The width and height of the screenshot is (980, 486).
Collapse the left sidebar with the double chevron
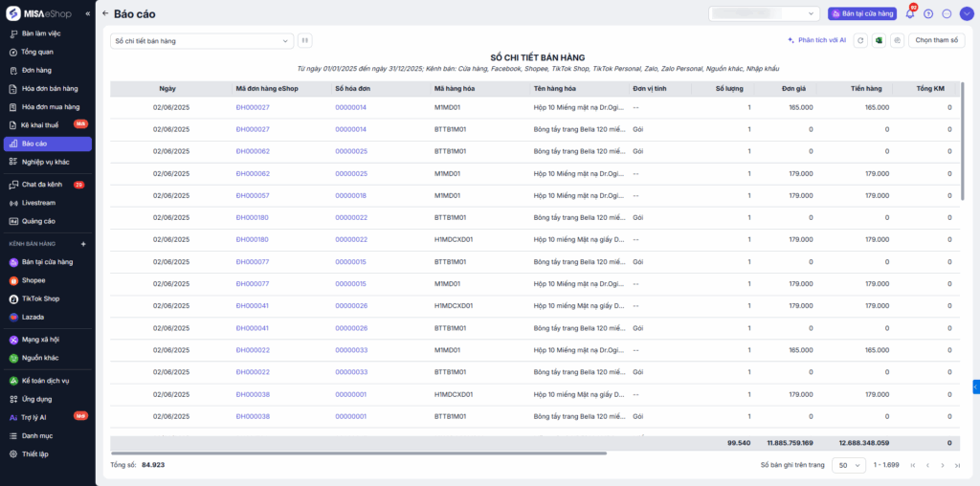tap(88, 13)
